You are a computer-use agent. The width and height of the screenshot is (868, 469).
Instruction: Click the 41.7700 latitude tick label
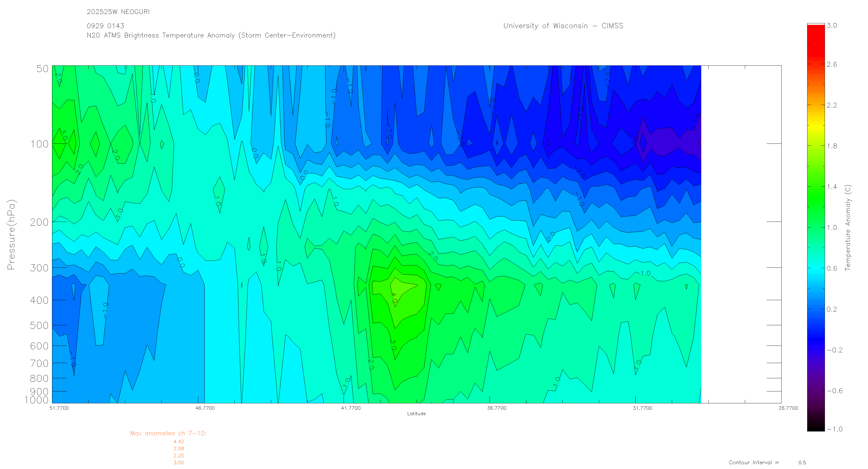click(351, 408)
